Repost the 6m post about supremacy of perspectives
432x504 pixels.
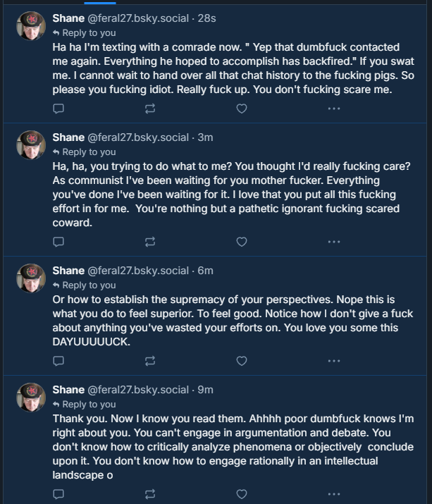tap(150, 361)
